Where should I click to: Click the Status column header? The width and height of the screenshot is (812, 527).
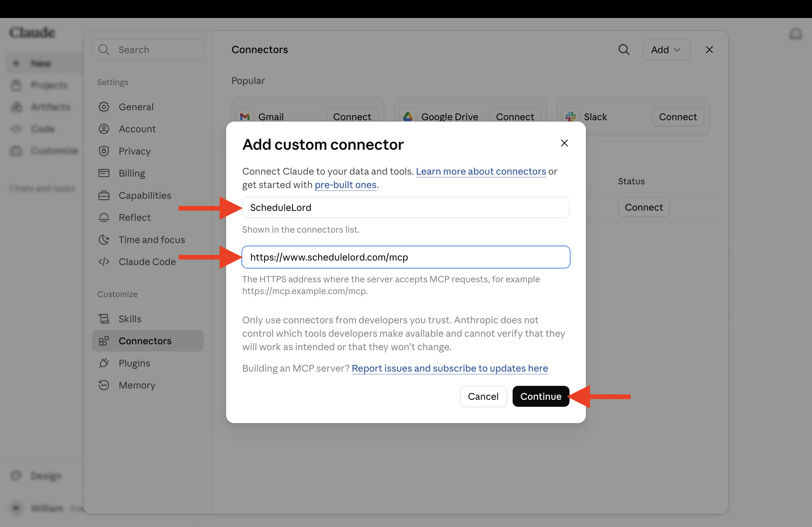click(631, 181)
